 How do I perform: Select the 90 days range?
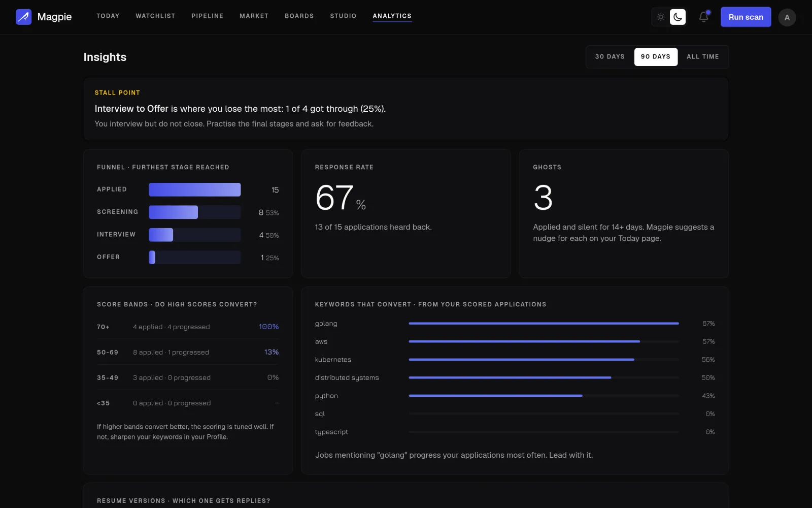tap(656, 57)
